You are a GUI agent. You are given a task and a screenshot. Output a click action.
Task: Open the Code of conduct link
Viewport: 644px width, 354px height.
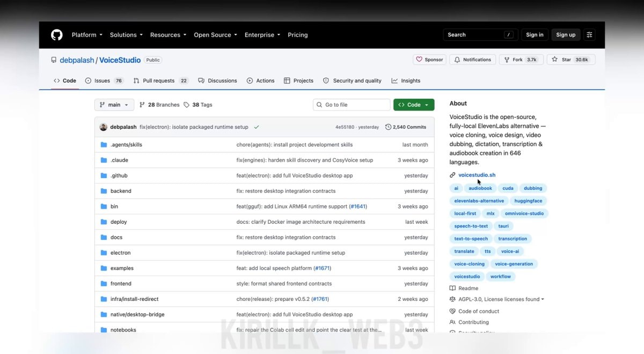pyautogui.click(x=474, y=311)
